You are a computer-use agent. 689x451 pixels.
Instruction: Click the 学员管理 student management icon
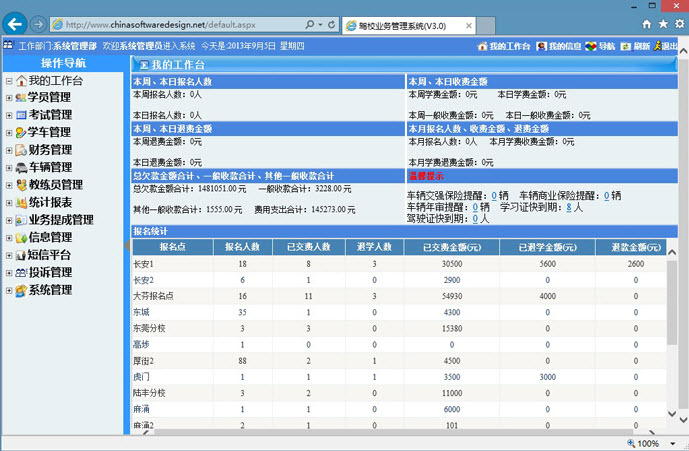click(x=21, y=98)
